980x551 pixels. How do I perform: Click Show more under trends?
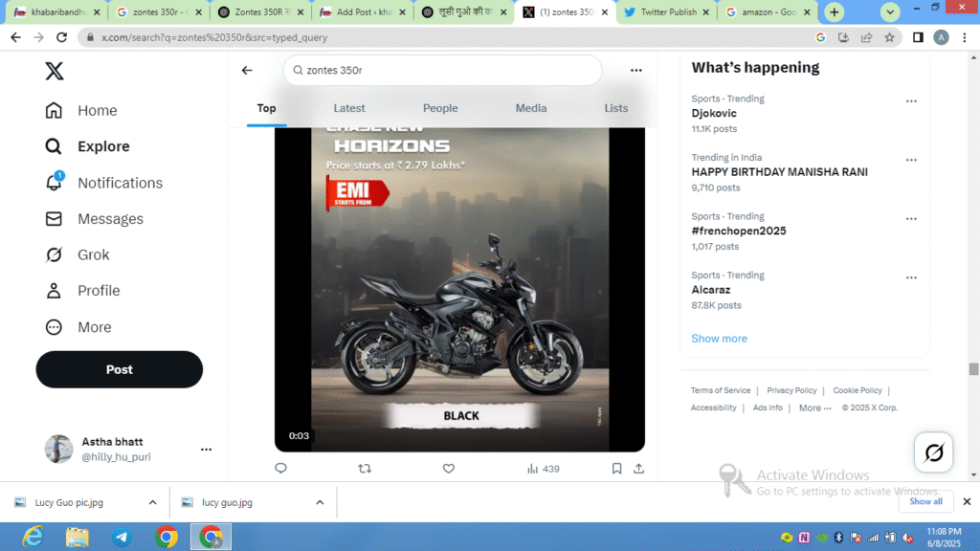click(x=719, y=338)
